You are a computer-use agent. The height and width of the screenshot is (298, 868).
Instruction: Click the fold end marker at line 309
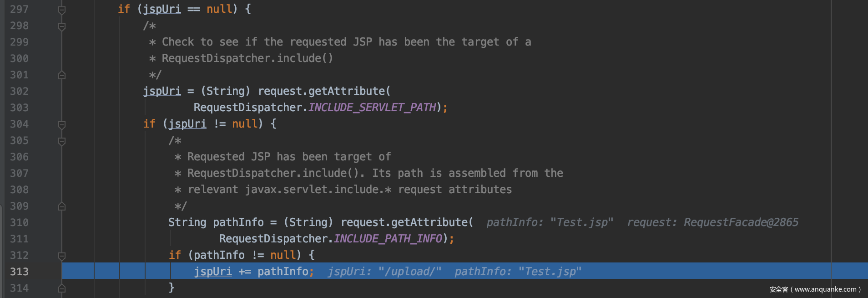click(62, 206)
